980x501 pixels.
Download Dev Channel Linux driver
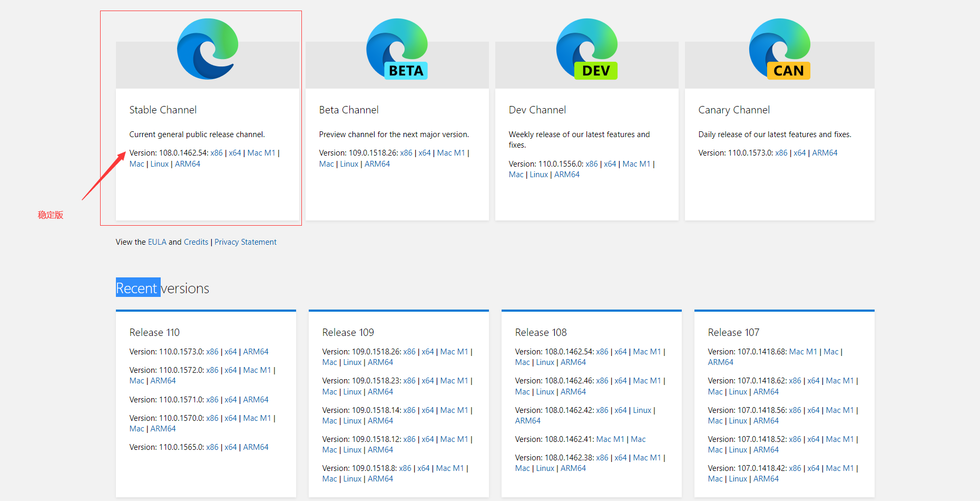click(x=539, y=175)
